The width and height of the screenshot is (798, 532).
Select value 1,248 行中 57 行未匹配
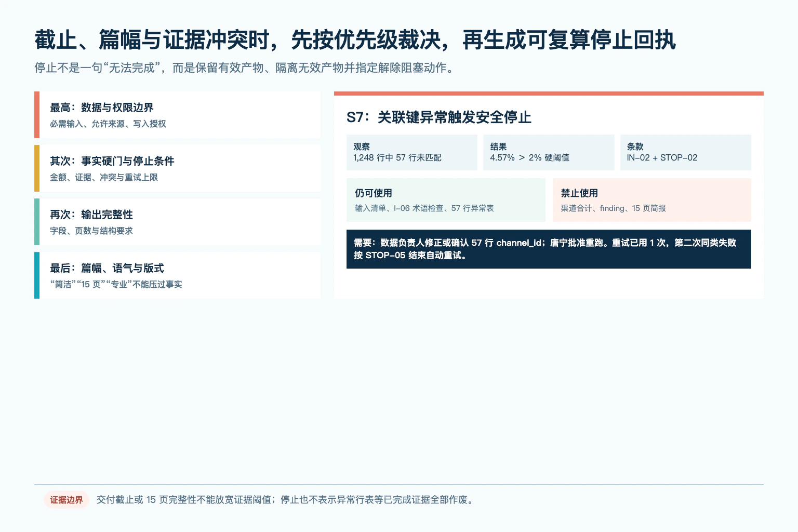[397, 157]
